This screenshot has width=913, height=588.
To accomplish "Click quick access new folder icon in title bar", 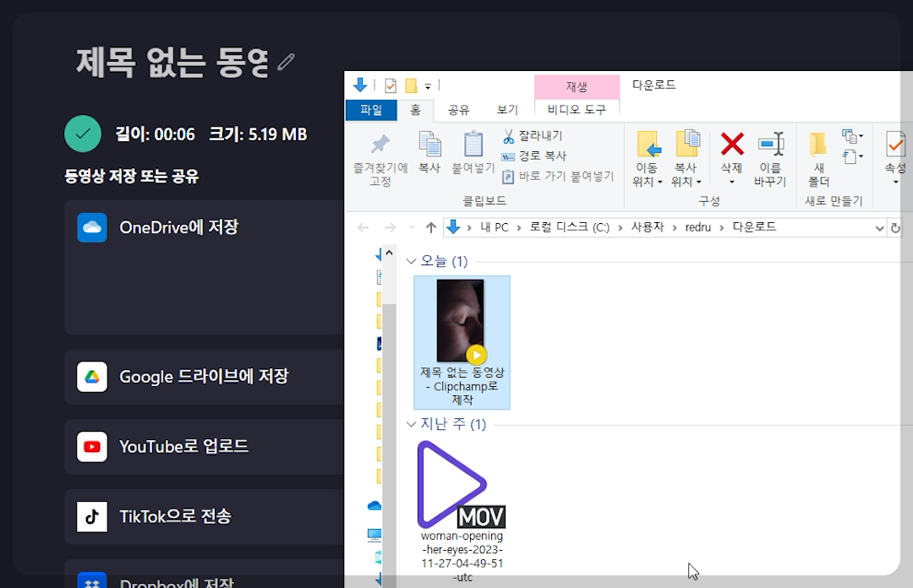I will click(411, 86).
